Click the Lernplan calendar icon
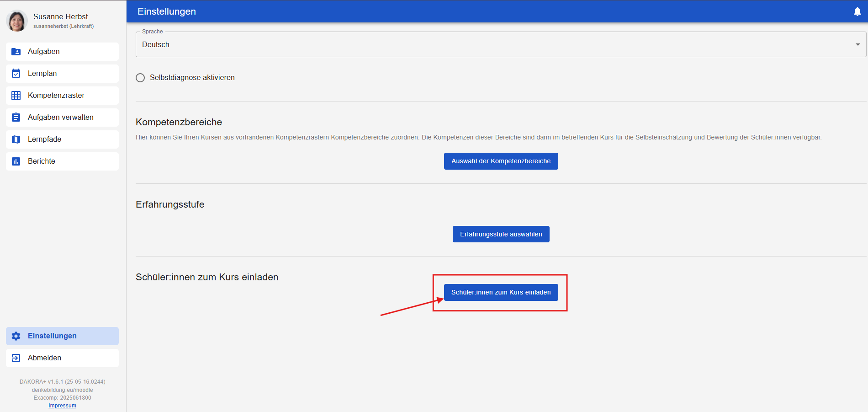Viewport: 868px width, 412px height. click(x=16, y=74)
